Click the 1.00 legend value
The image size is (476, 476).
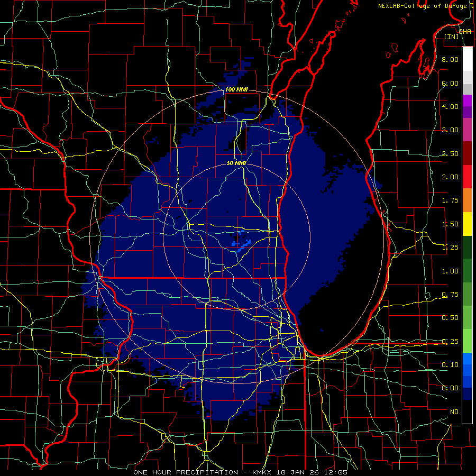[450, 271]
